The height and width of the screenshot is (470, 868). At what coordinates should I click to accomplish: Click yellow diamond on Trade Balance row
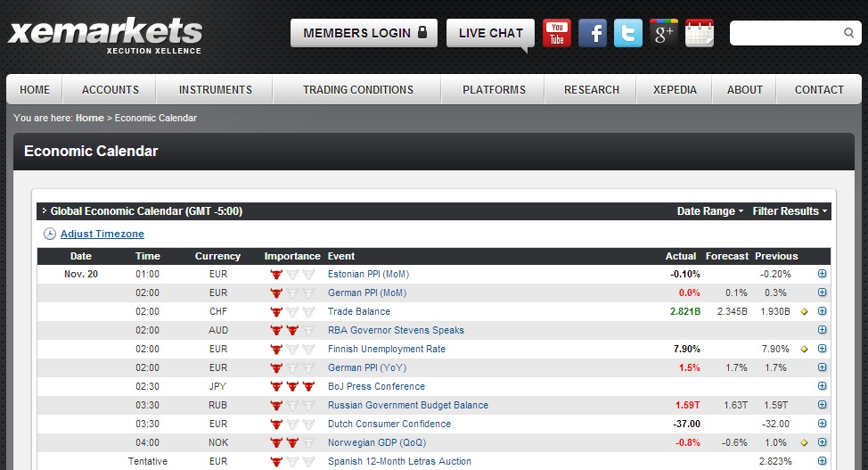tap(804, 312)
